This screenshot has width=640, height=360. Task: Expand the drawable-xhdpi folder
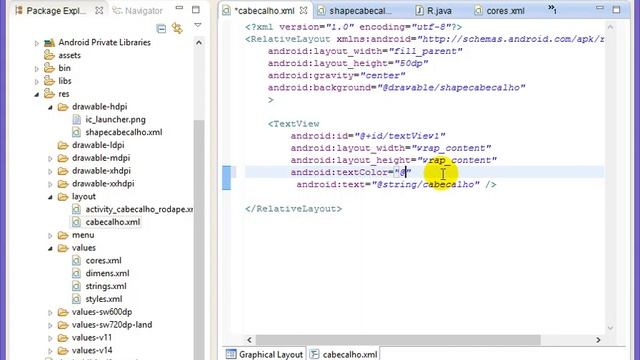(x=50, y=171)
